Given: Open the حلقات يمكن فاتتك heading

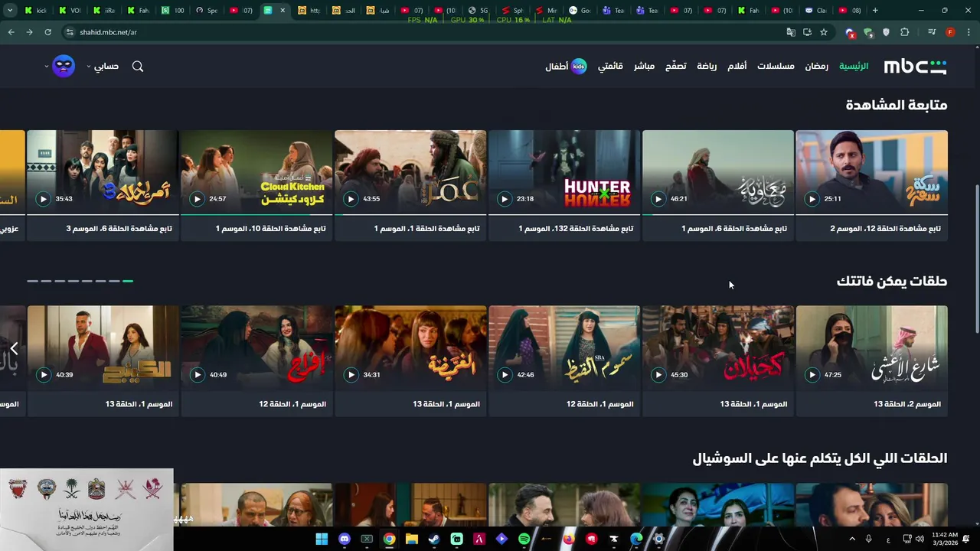Looking at the screenshot, I should pos(892,282).
